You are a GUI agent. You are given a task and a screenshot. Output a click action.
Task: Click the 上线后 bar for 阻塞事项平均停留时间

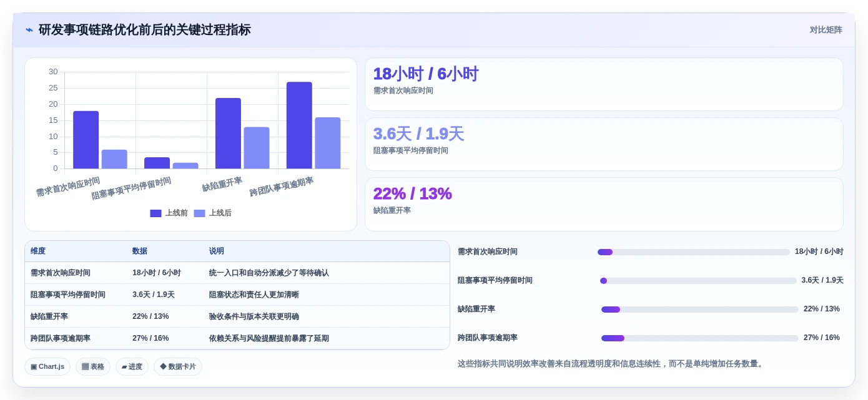pyautogui.click(x=185, y=165)
